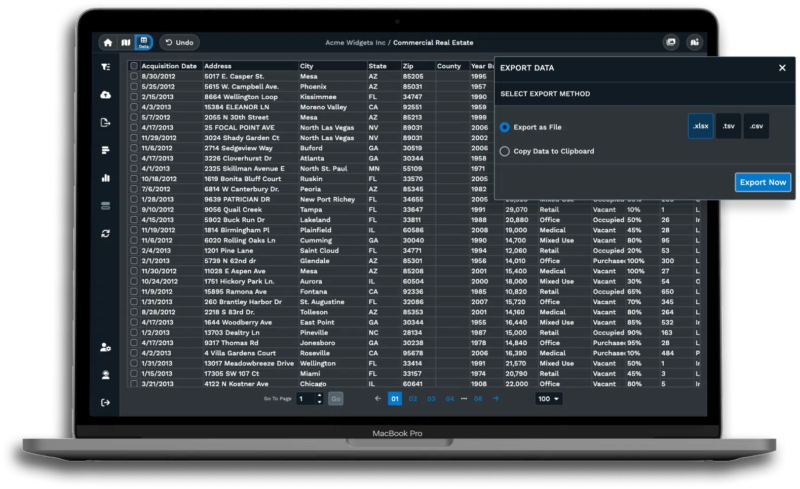Screen dimensions: 800x489
Task: Open the map view icon
Action: pyautogui.click(x=126, y=43)
